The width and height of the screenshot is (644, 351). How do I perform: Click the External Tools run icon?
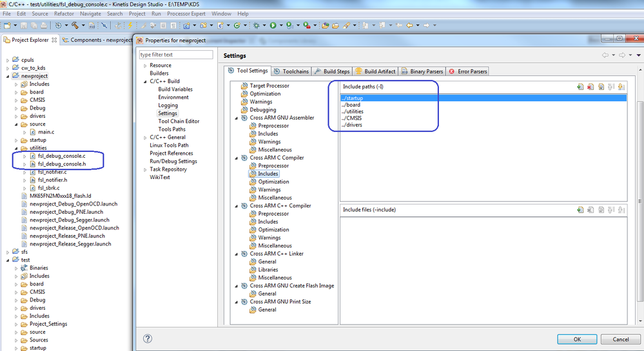(306, 26)
